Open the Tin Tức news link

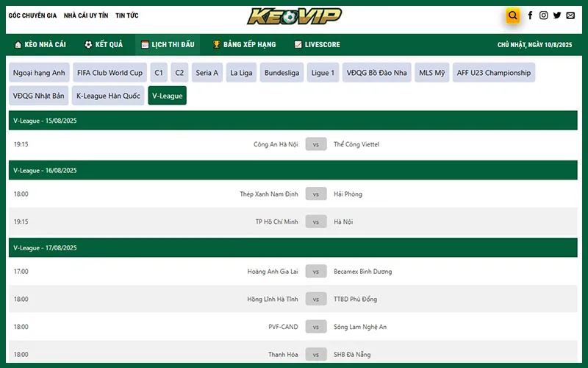[x=126, y=15]
